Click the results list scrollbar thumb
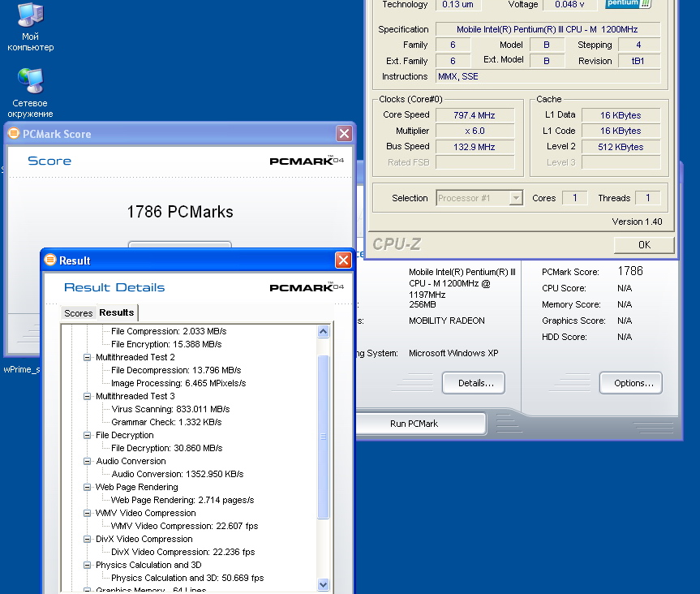700x594 pixels. [x=323, y=437]
